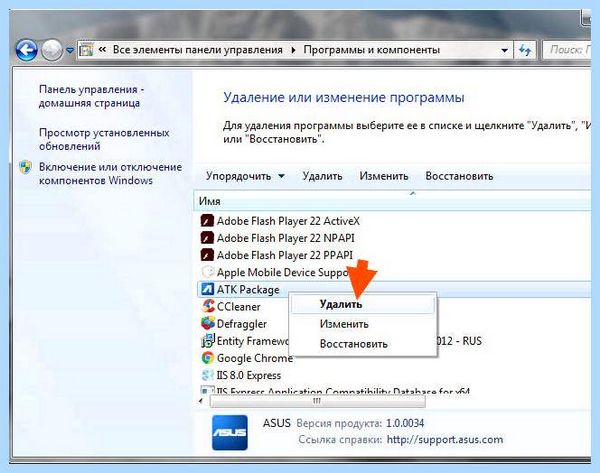
Task: Select the 'CCleaner' entry
Action: [x=231, y=307]
